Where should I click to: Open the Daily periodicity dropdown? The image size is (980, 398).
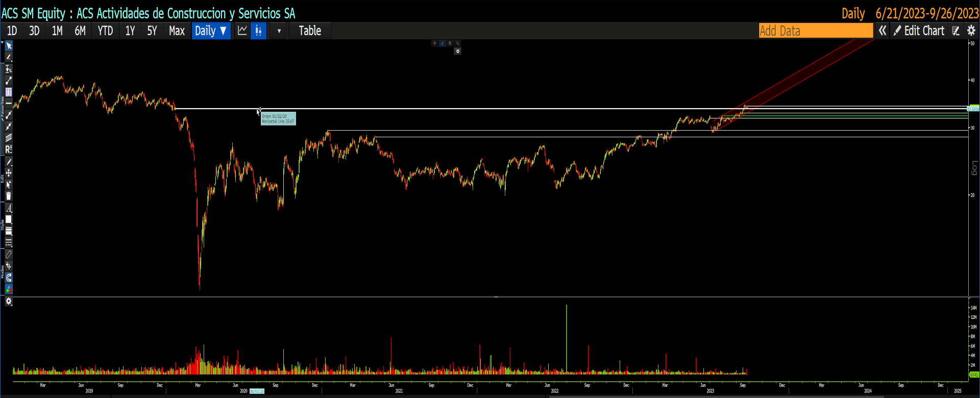tap(211, 31)
